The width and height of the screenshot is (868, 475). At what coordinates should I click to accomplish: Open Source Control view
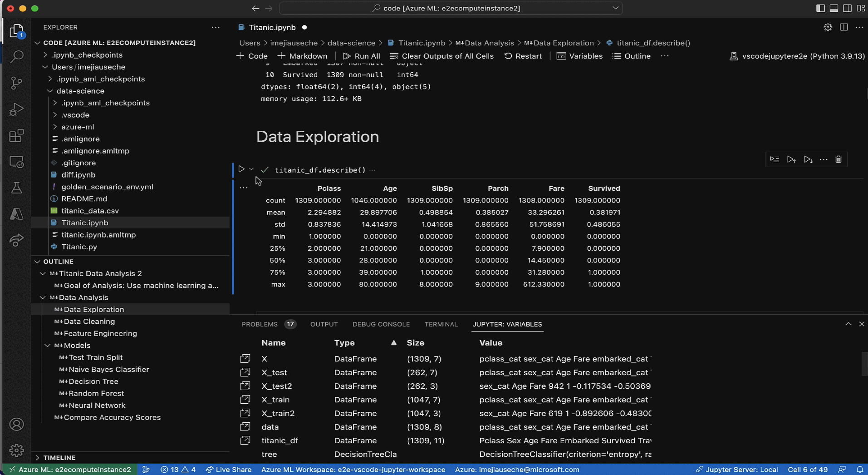tap(17, 83)
